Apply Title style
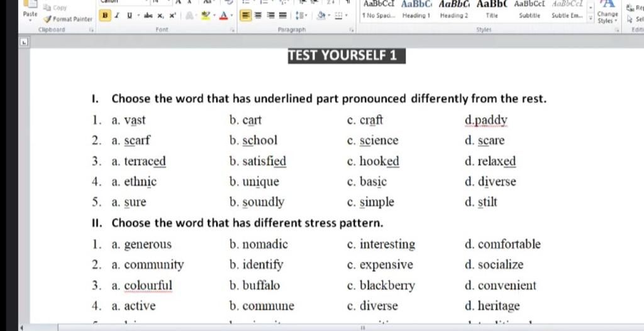This screenshot has height=331, width=644. (x=492, y=10)
